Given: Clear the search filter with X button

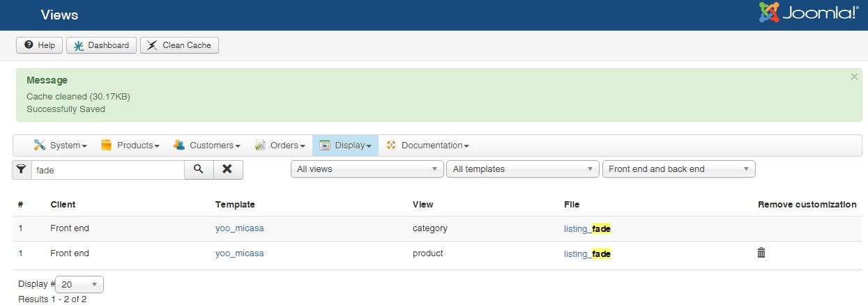Looking at the screenshot, I should tap(228, 169).
